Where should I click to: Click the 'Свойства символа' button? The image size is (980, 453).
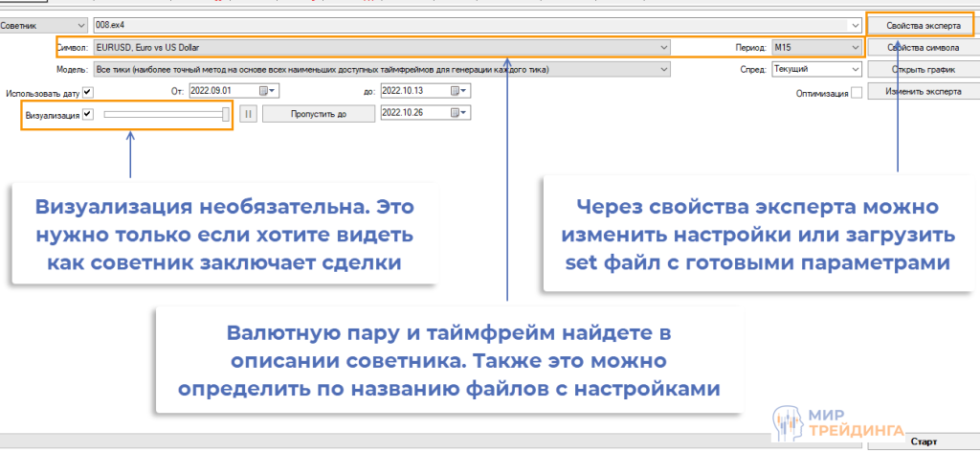tap(923, 46)
